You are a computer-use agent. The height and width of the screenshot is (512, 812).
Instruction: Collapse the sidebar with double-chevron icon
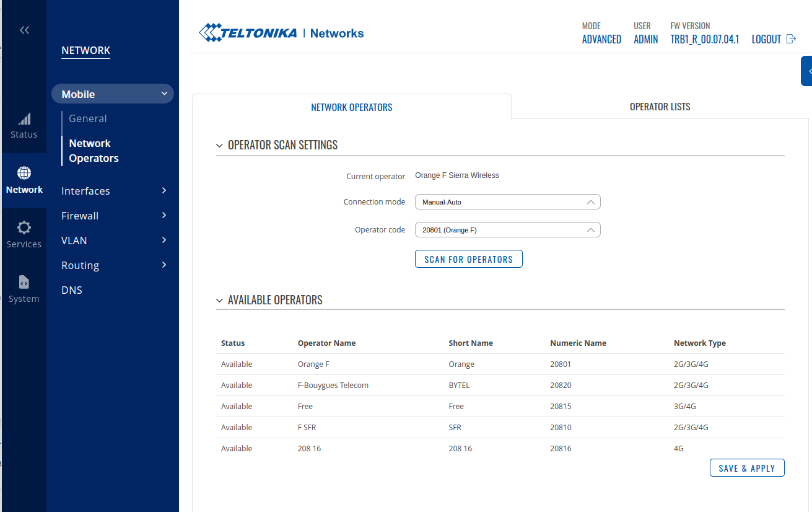point(24,30)
